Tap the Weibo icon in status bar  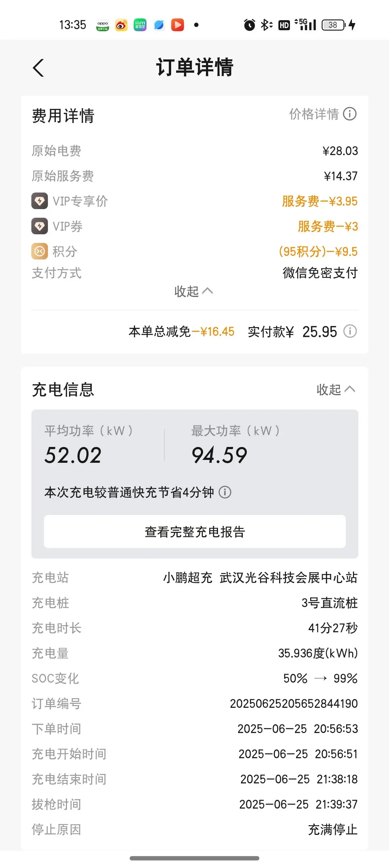(121, 25)
